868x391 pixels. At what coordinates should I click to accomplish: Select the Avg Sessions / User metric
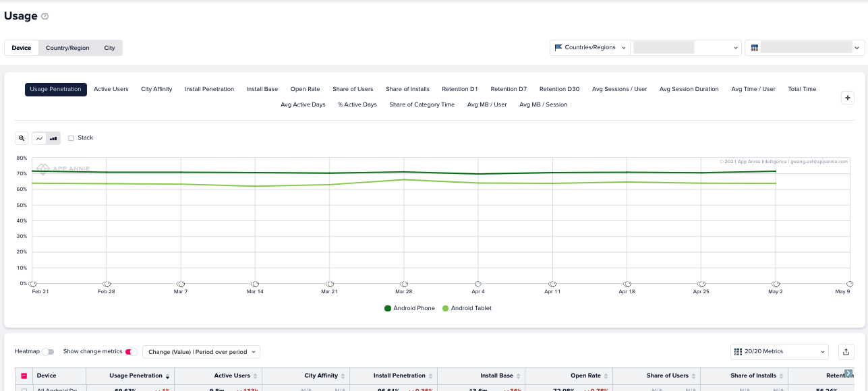620,89
